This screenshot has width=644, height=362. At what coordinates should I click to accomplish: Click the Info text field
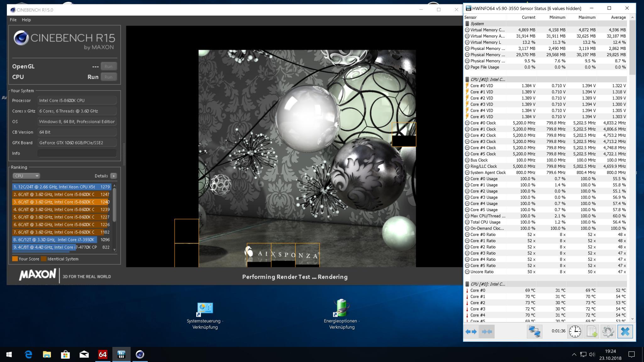[77, 153]
